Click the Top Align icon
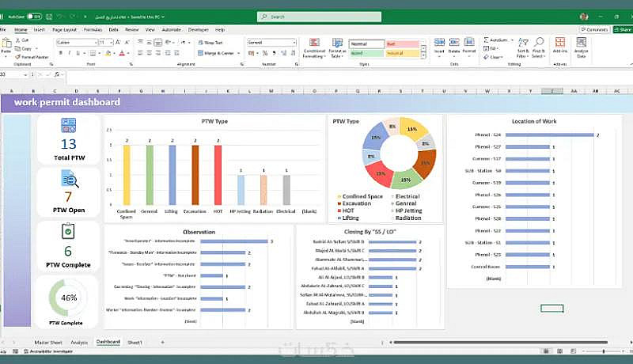Image resolution: width=633 pixels, height=364 pixels. [140, 42]
